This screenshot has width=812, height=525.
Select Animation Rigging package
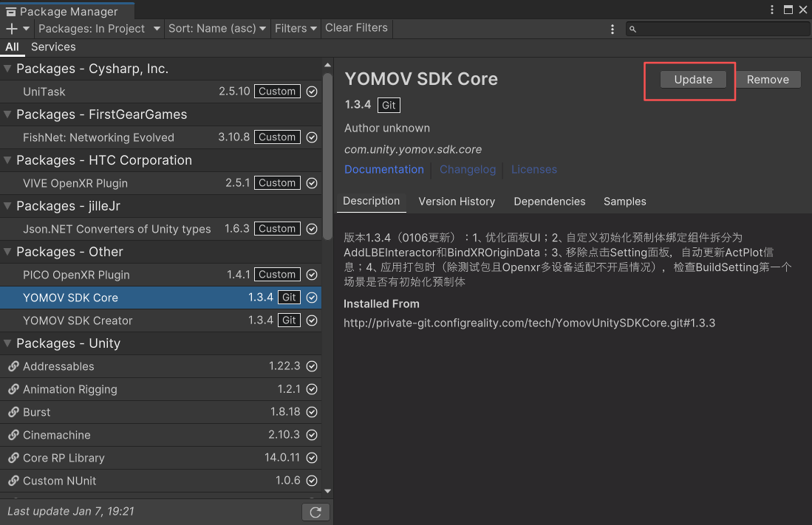tap(160, 389)
